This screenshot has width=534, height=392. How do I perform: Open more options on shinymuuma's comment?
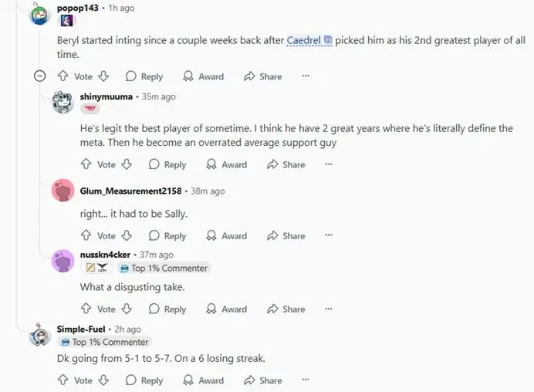(329, 164)
